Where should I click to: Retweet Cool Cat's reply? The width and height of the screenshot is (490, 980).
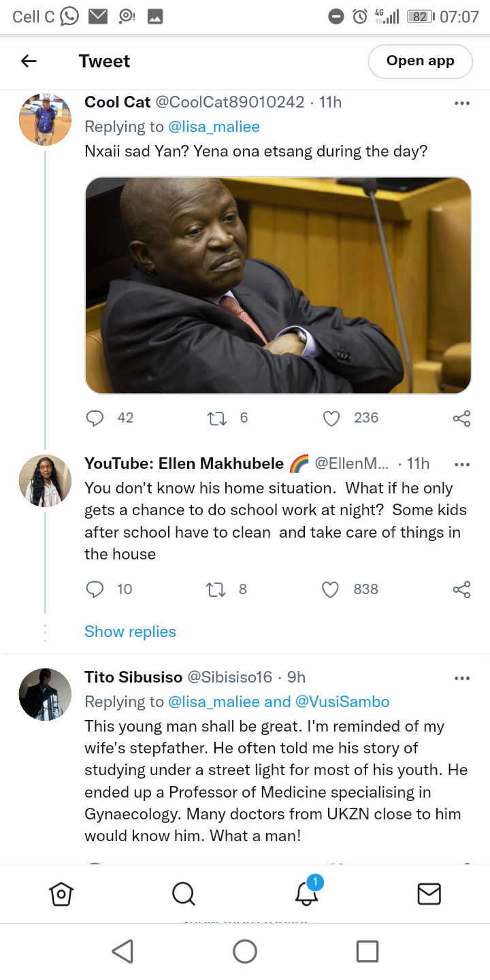pos(216,418)
